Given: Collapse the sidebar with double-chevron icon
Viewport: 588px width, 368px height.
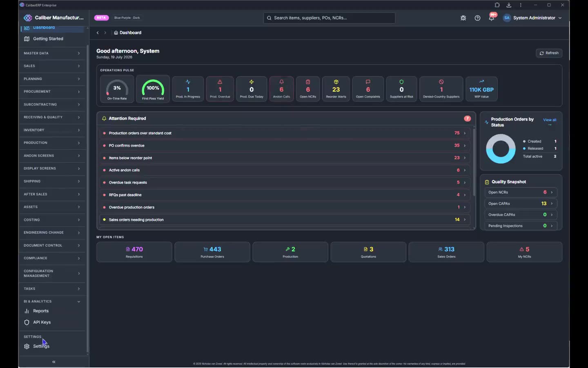Looking at the screenshot, I should coord(53,362).
